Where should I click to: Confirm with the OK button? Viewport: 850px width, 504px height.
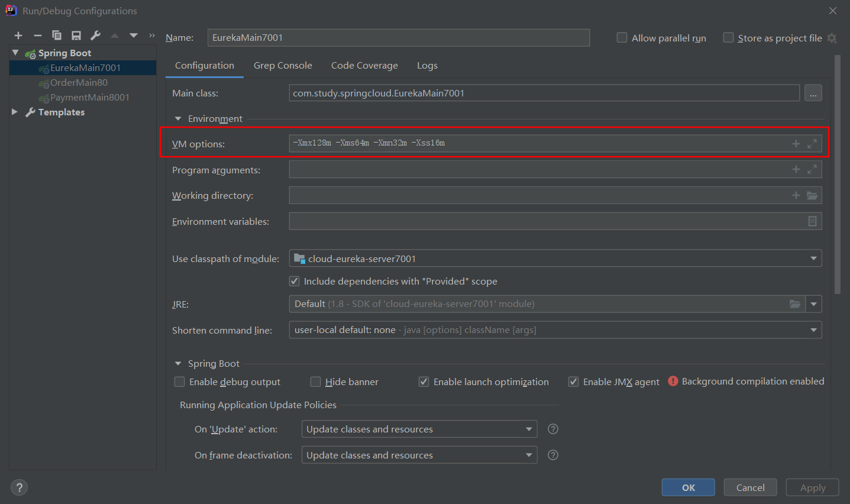tap(689, 487)
